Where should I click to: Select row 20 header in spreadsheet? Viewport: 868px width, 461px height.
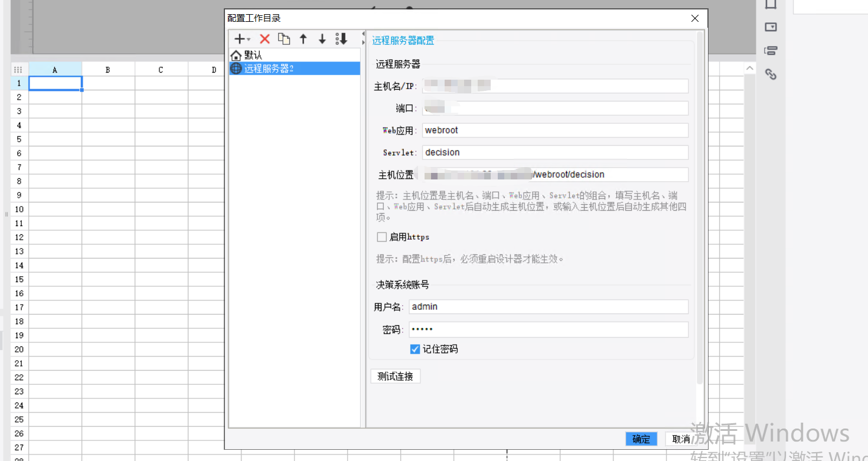click(x=19, y=349)
